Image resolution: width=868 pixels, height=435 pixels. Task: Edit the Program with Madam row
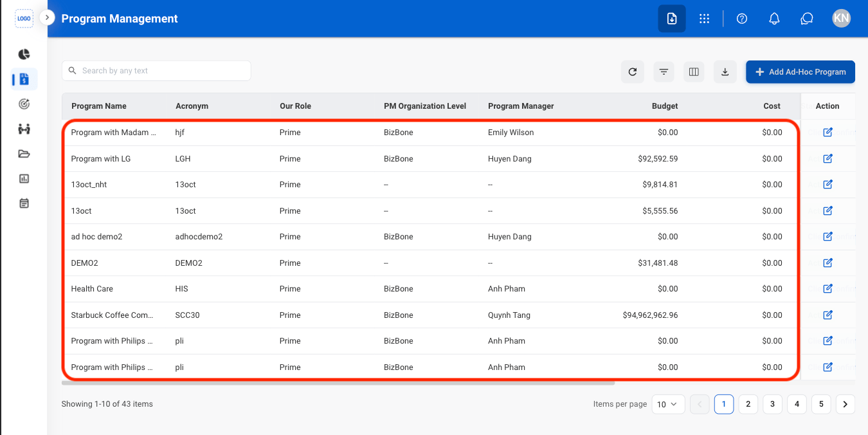click(828, 133)
